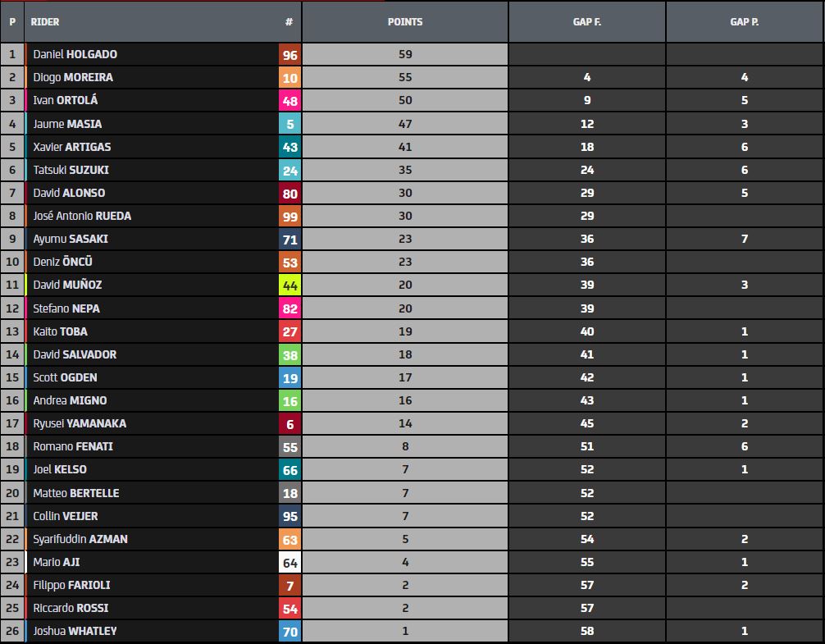Click the pink number 48 badge
The height and width of the screenshot is (644, 825).
pos(289,101)
